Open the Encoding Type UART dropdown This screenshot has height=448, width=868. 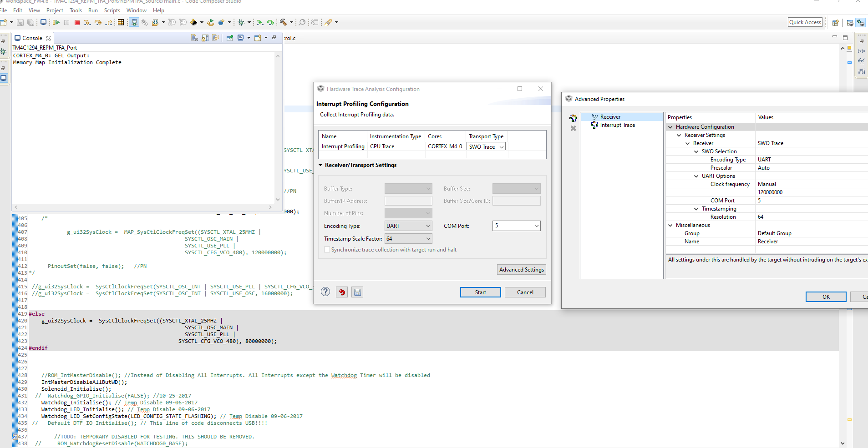click(408, 226)
